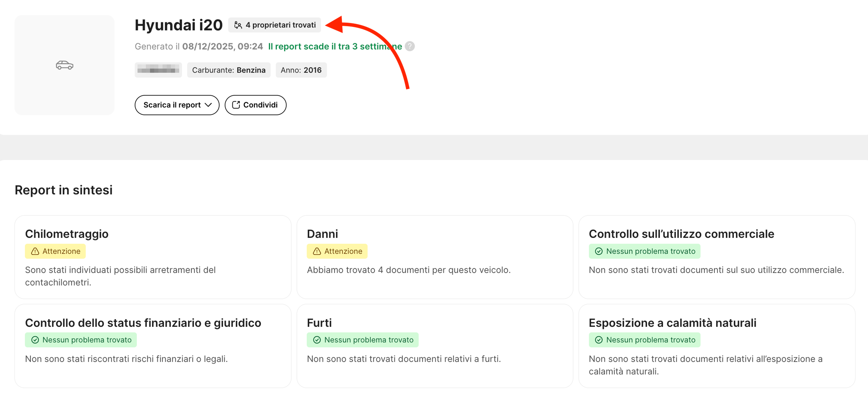868x399 pixels.
Task: Click the 'Anno: 2016' tag
Action: click(301, 70)
